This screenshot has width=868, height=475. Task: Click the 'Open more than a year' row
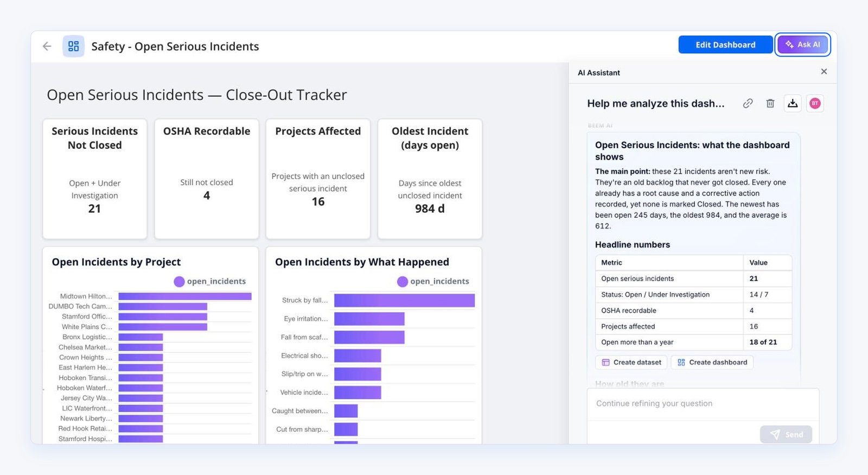693,342
